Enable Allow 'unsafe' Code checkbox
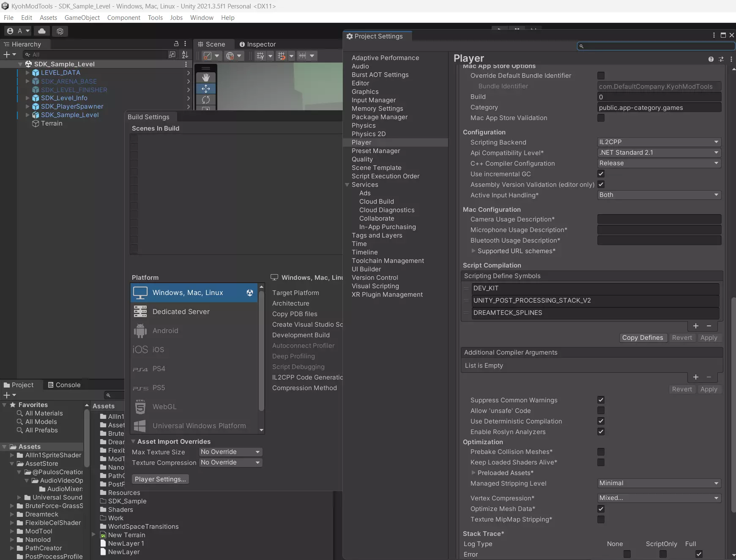736x560 pixels. [x=601, y=410]
